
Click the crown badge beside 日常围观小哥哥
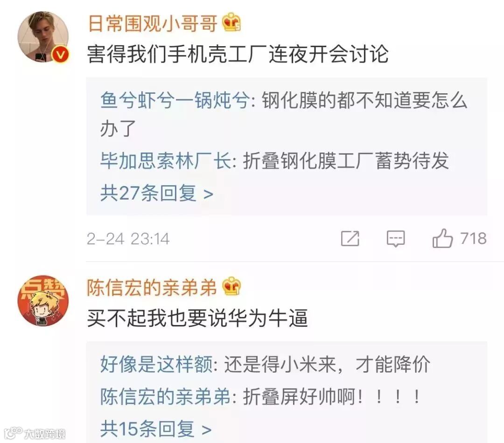(x=232, y=22)
